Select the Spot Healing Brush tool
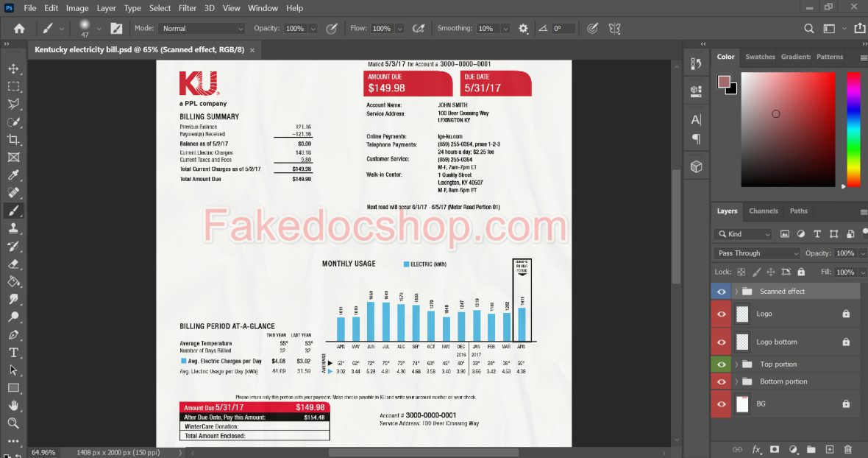Screen dimensions: 868x458 14,193
